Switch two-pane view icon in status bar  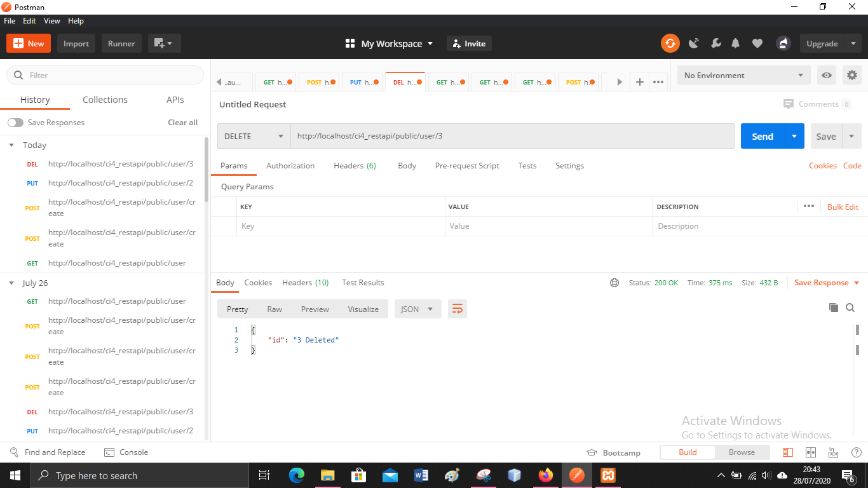[811, 452]
